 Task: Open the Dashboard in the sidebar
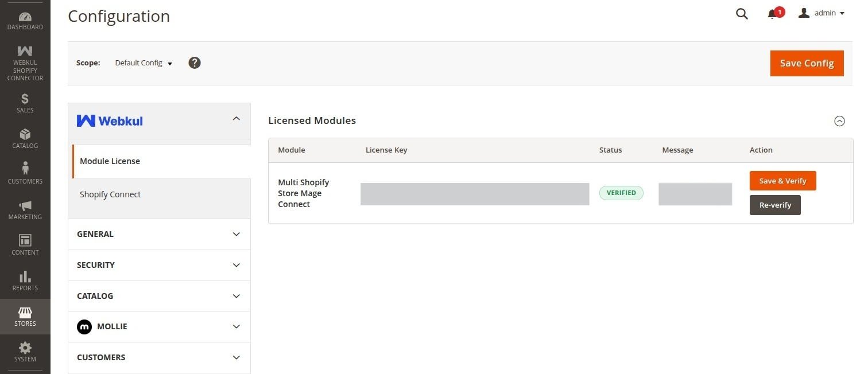click(25, 20)
